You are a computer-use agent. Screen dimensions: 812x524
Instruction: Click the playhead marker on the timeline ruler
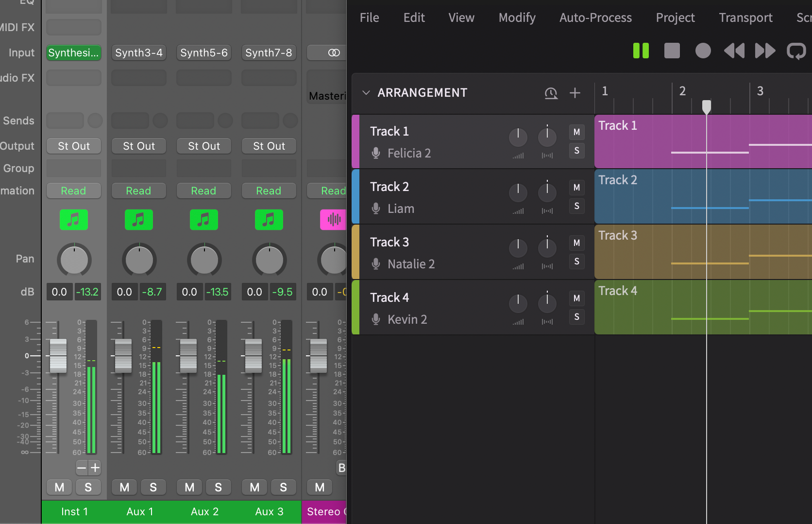(707, 106)
